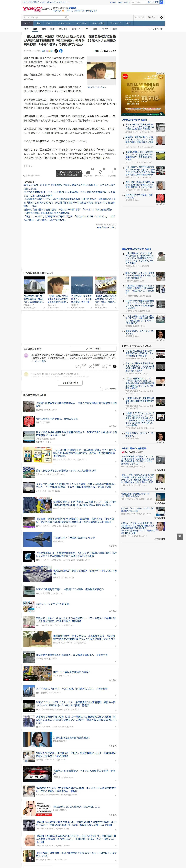Screen dimensions: 186x868
Task: Open 購入履歴 link
Action: pyautogui.click(x=152, y=18)
